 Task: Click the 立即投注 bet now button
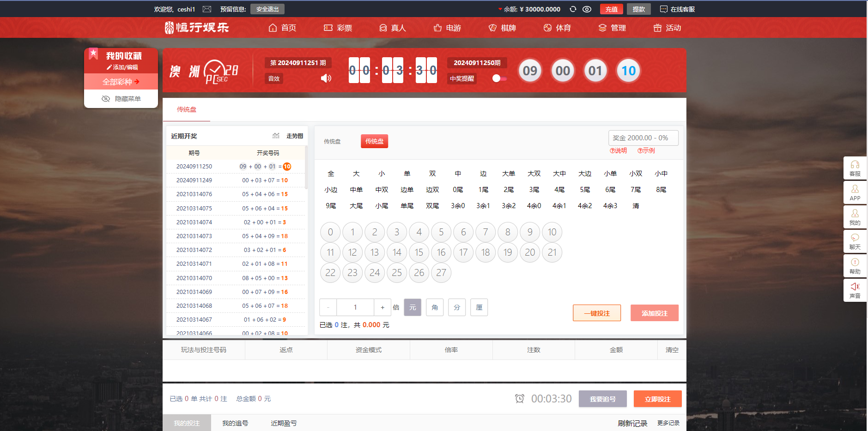coord(657,399)
